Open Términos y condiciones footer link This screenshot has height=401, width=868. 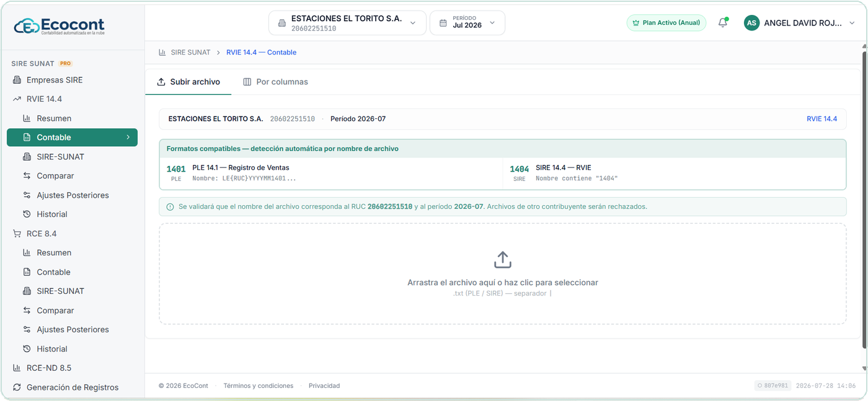pyautogui.click(x=259, y=386)
